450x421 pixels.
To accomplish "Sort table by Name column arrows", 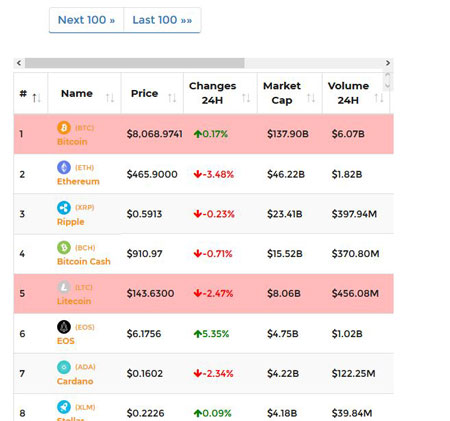I will point(110,98).
